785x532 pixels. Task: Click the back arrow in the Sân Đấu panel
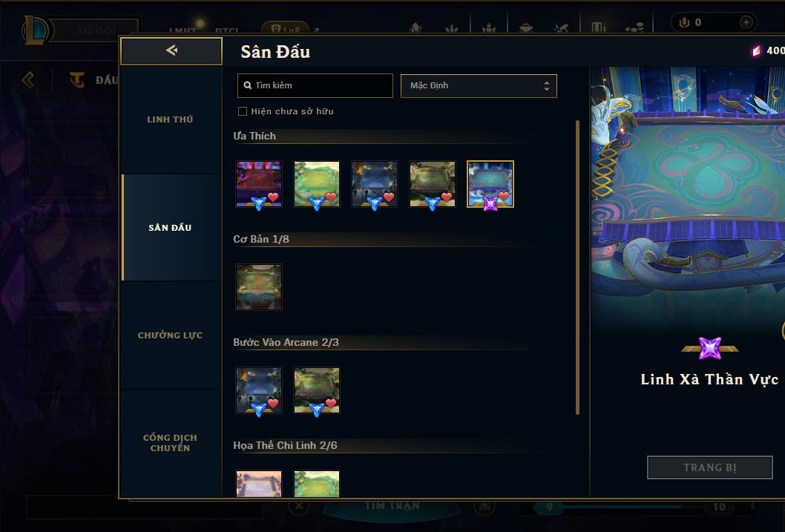pyautogui.click(x=171, y=50)
